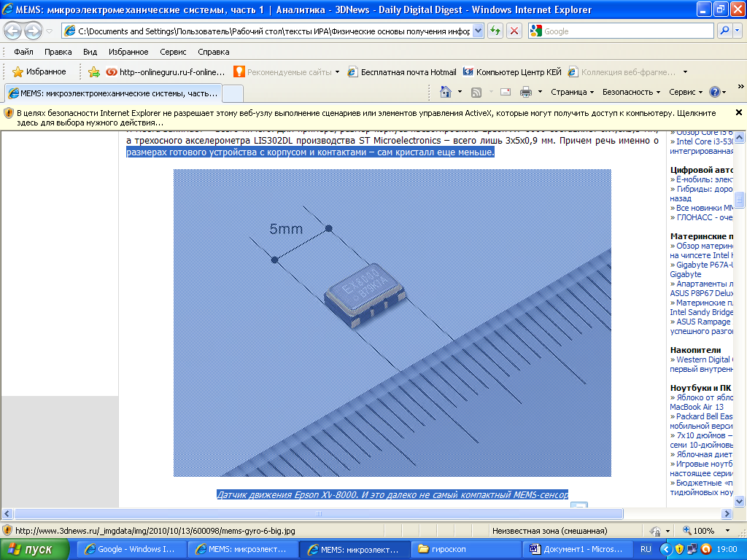Click Add to favorites bar star icon
The image size is (747, 560).
pyautogui.click(x=94, y=72)
